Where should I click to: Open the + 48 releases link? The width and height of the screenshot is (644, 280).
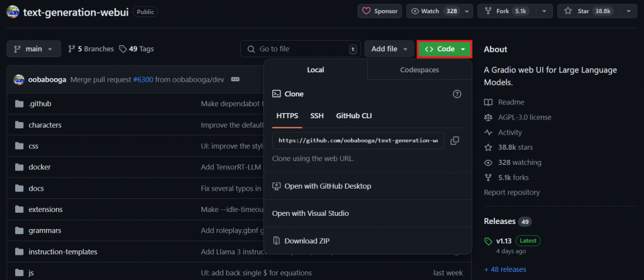[x=505, y=270]
